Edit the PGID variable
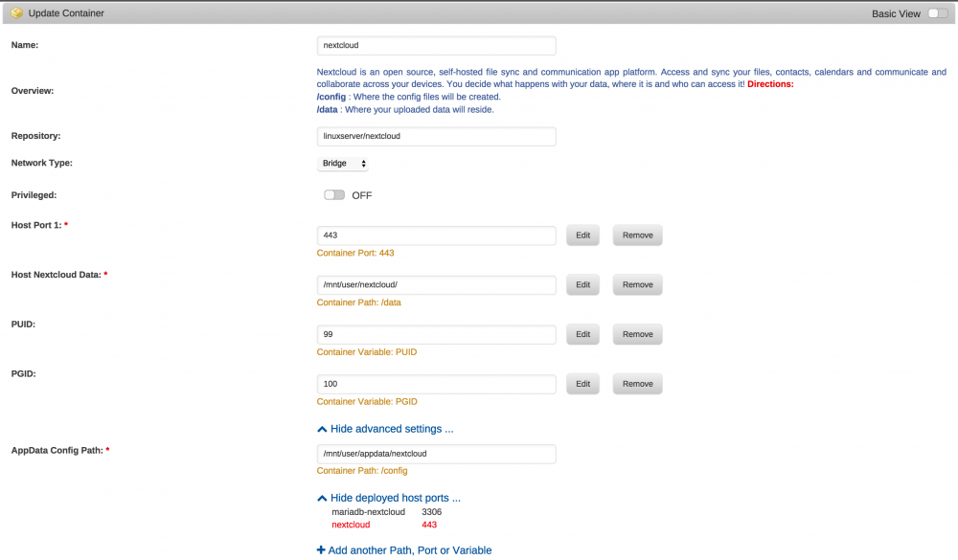Image resolution: width=958 pixels, height=560 pixels. point(582,384)
